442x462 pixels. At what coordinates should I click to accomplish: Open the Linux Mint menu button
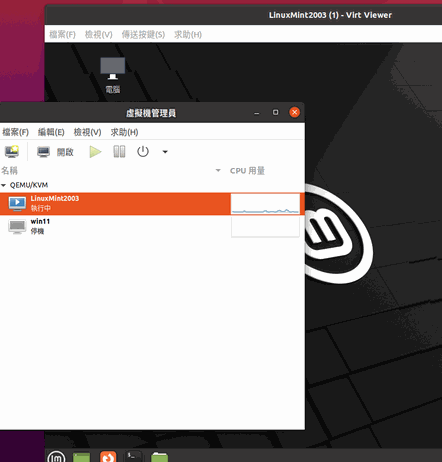56,456
